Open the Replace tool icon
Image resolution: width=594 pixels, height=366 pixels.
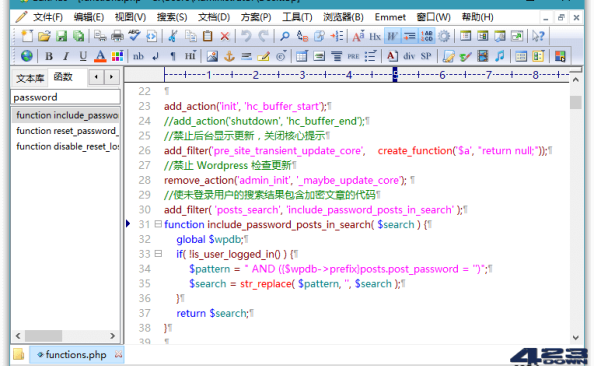click(302, 36)
